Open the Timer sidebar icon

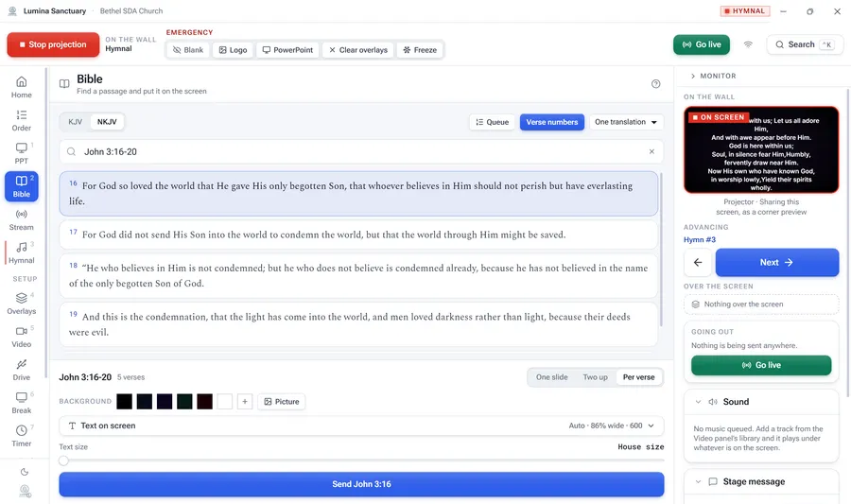coord(21,436)
